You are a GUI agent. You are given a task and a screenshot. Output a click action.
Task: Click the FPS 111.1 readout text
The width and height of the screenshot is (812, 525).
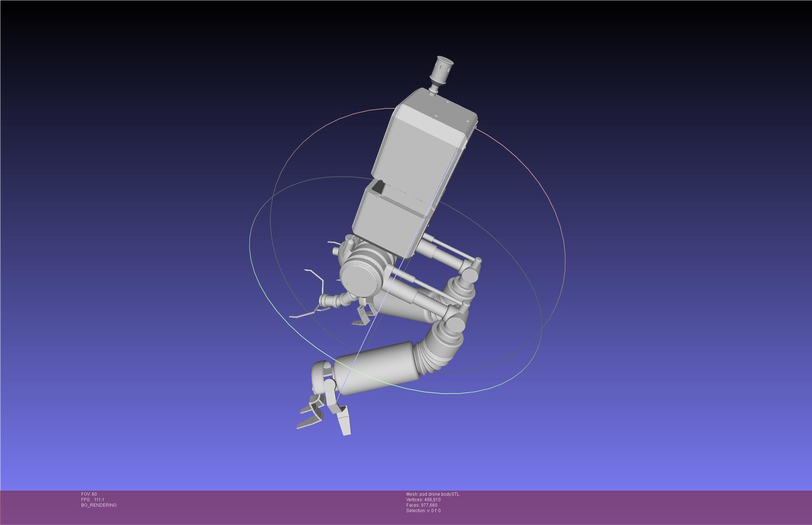(93, 500)
